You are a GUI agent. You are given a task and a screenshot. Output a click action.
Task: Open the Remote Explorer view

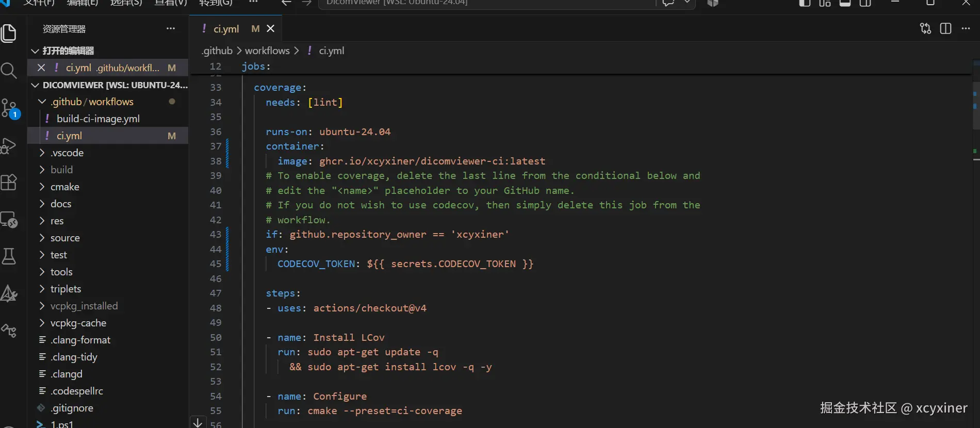[x=9, y=220]
